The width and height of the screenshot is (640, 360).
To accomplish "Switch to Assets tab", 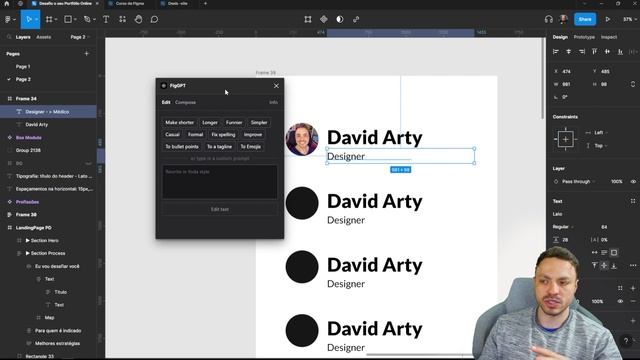I will point(44,37).
